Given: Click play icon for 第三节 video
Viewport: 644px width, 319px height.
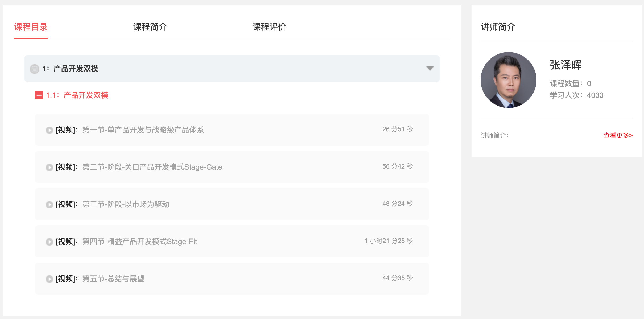Looking at the screenshot, I should click(49, 204).
